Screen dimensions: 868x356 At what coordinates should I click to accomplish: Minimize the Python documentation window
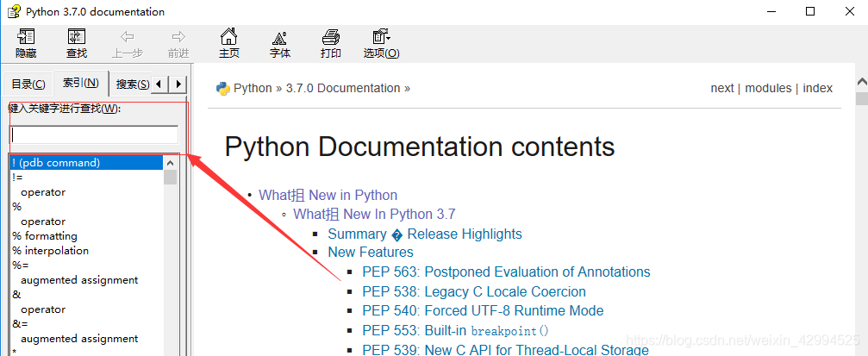coord(771,11)
